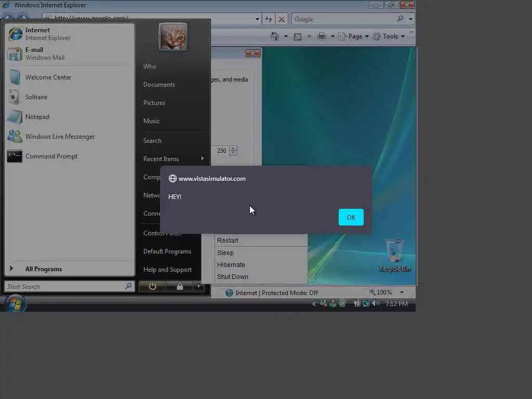The height and width of the screenshot is (399, 532).
Task: Expand the shutdown options arrow
Action: [x=198, y=286]
